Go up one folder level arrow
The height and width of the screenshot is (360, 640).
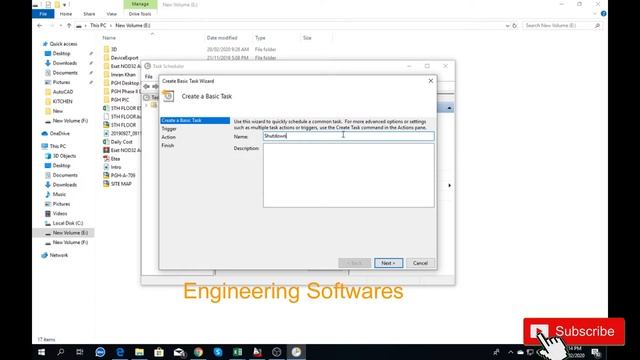click(69, 25)
